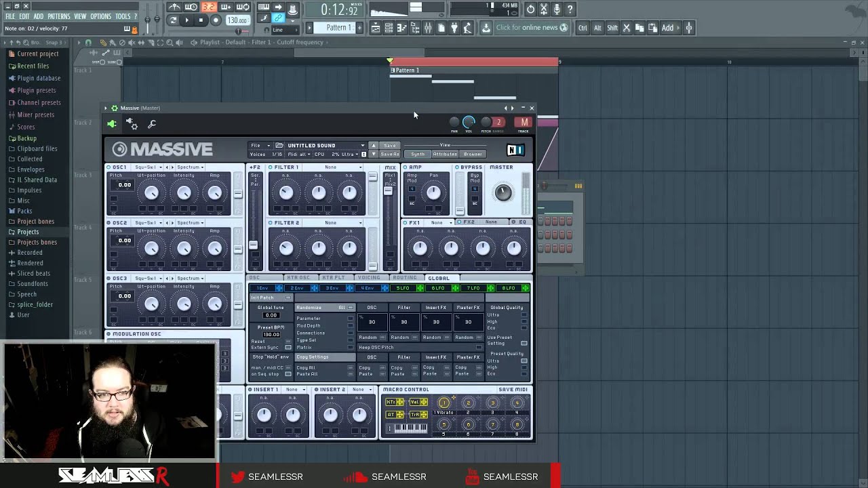Toggle Randomize Parameter checkbox
The height and width of the screenshot is (488, 868).
(351, 319)
